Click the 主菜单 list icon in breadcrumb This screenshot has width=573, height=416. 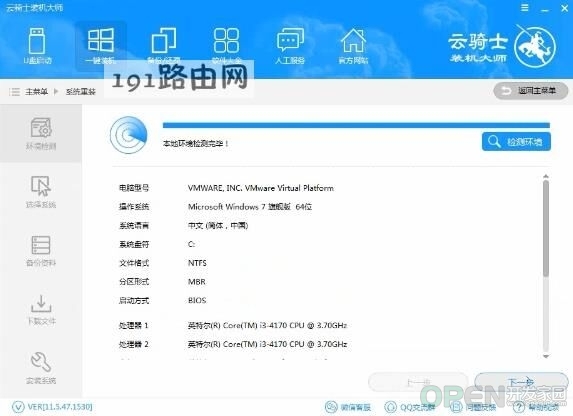(x=14, y=91)
